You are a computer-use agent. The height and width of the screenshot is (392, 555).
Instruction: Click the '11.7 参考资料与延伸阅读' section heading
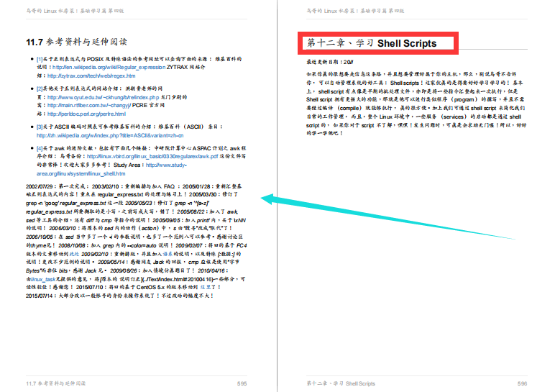pos(76,42)
